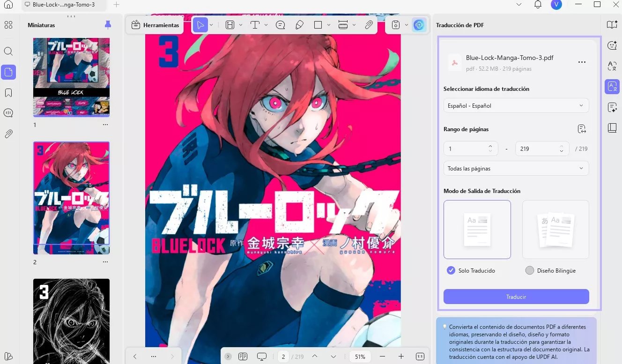622x364 pixels.
Task: Open the layers icon in the sidebar's bottom corner
Action: pos(8,356)
